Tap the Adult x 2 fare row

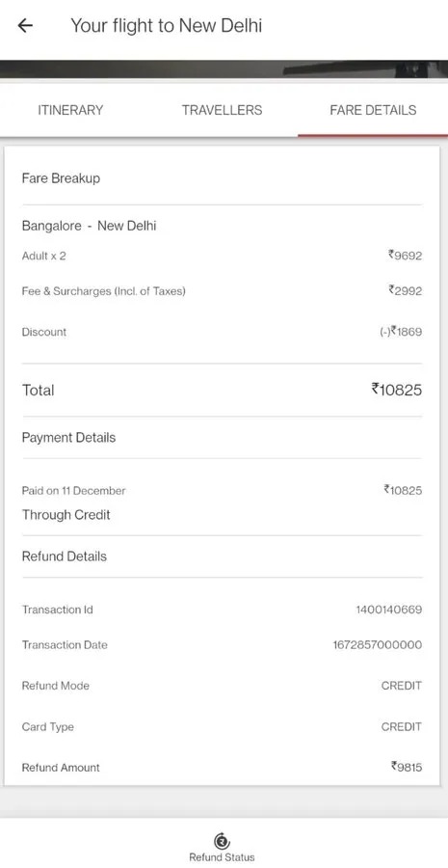pos(222,256)
